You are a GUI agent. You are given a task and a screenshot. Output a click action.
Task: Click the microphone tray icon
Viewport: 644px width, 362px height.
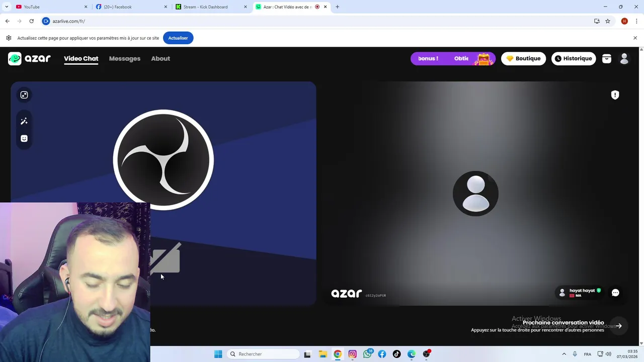(575, 354)
